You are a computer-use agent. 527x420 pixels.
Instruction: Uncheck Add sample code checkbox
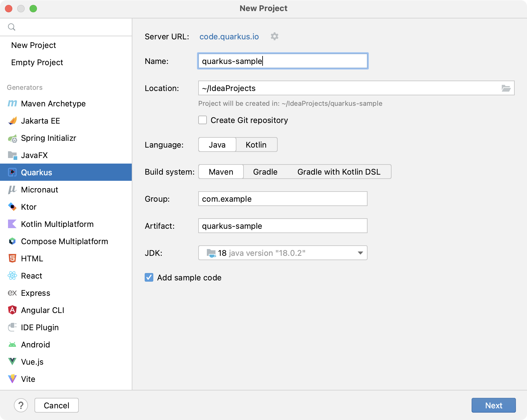(149, 277)
